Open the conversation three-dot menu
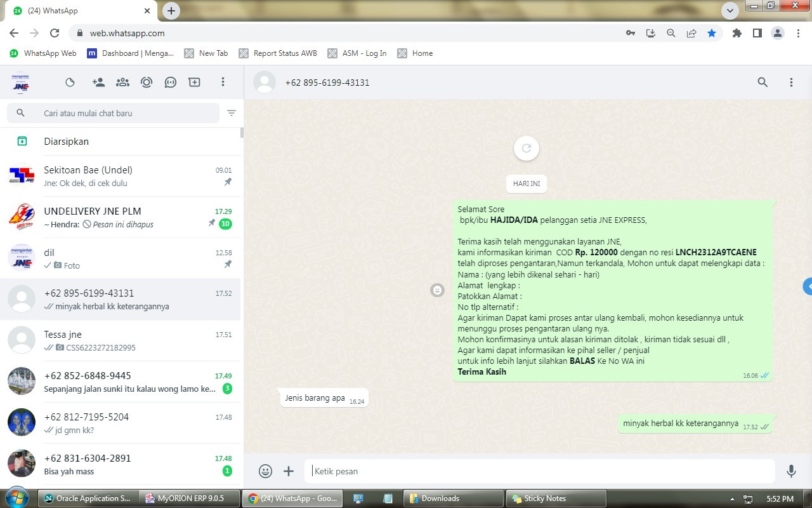Screen dimensions: 812x508 click(791, 82)
